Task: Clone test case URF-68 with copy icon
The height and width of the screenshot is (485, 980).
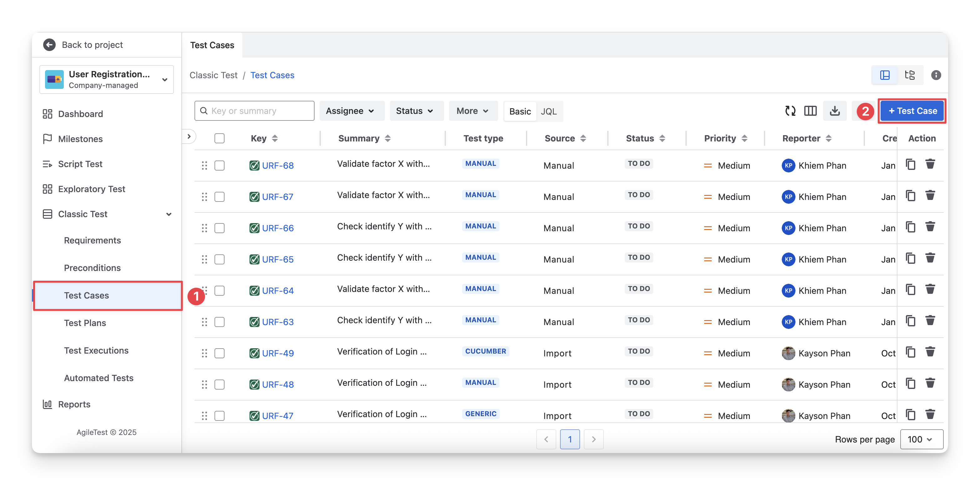Action: (910, 165)
